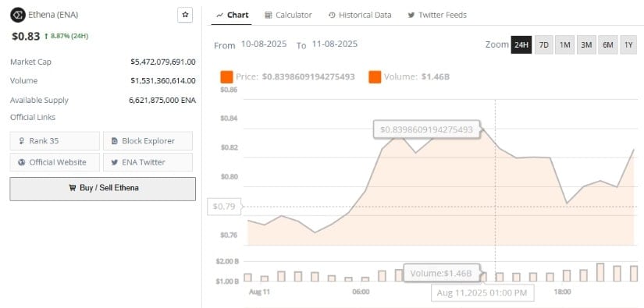Click the shopping cart icon on Buy button
The image size is (644, 308).
click(x=73, y=188)
